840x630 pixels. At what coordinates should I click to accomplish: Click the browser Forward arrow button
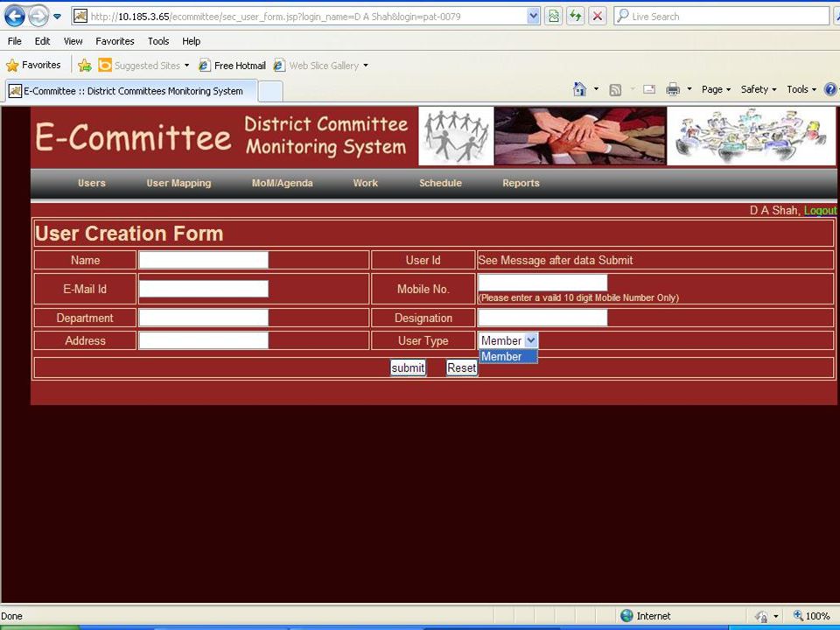click(x=38, y=17)
